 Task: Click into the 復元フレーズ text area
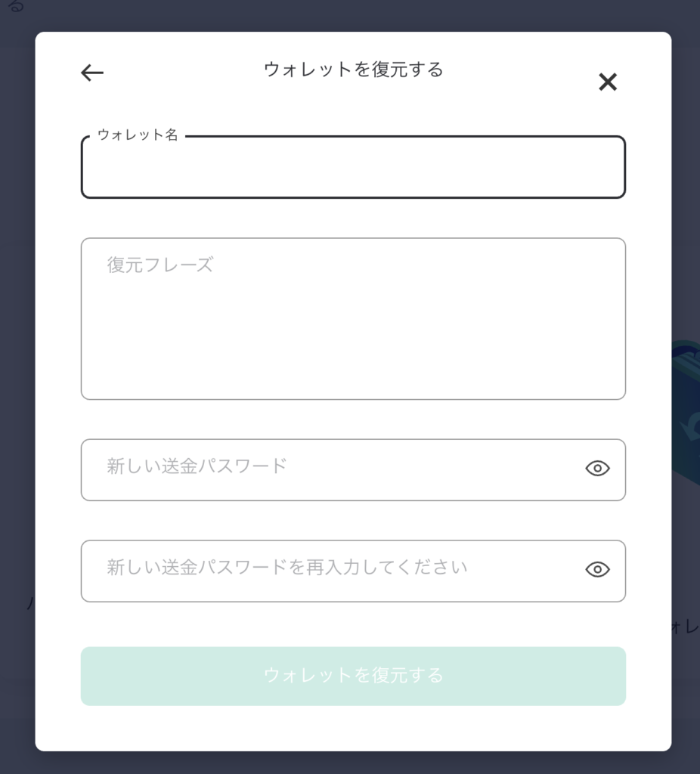tap(353, 333)
